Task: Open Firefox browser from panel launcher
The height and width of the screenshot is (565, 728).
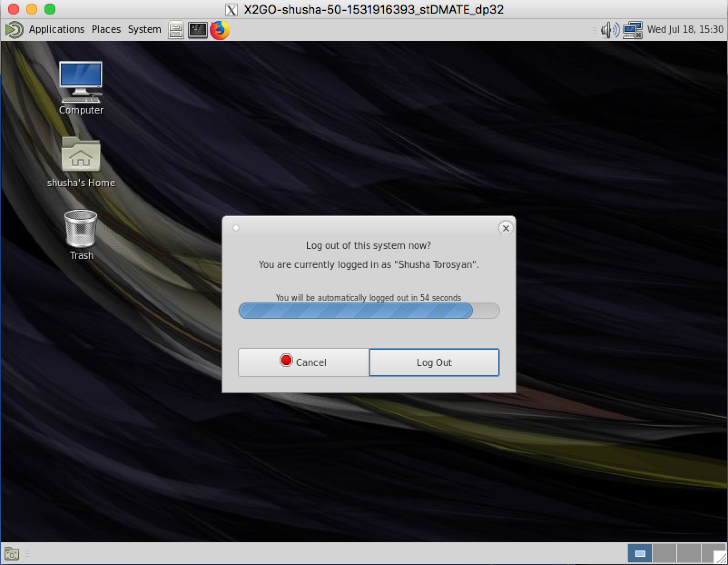Action: click(x=220, y=30)
